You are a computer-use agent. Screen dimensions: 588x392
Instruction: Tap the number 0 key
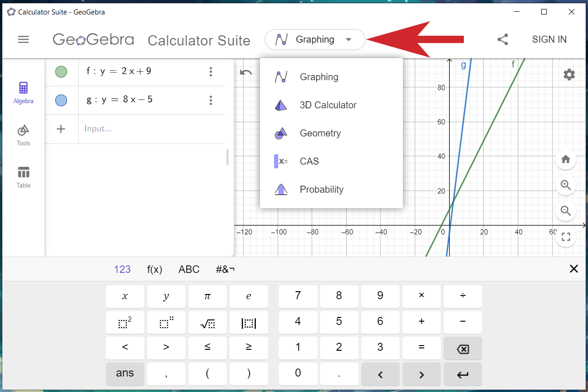(x=298, y=374)
